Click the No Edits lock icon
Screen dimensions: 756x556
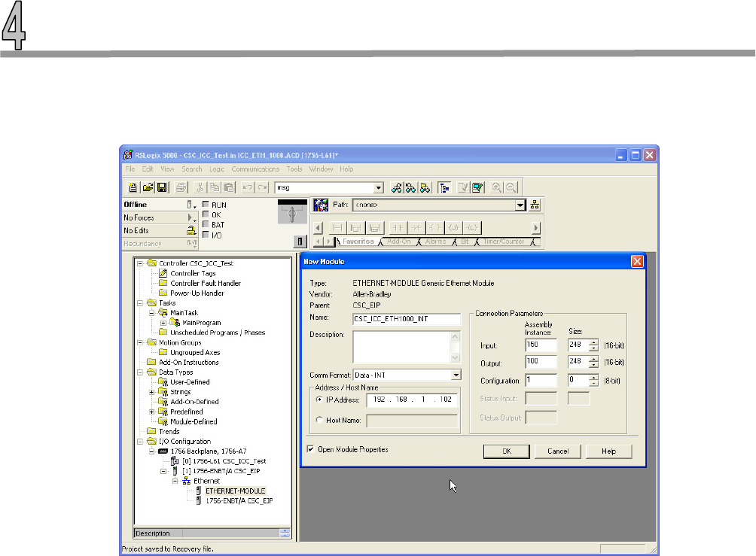point(191,231)
